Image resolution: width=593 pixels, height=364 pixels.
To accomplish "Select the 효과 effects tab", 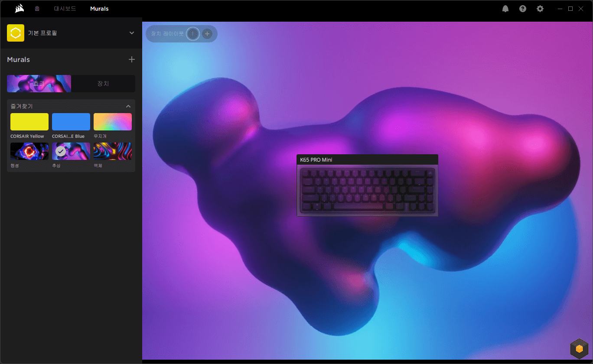I will point(39,84).
